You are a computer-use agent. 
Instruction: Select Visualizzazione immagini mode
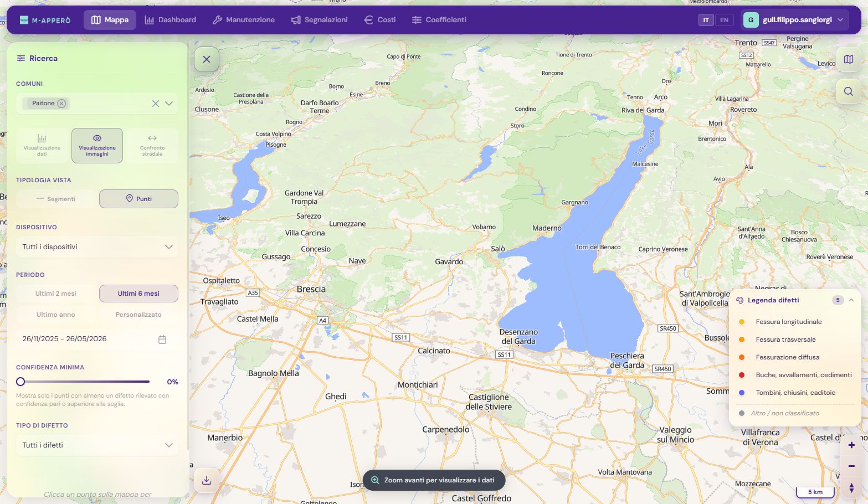pyautogui.click(x=97, y=146)
